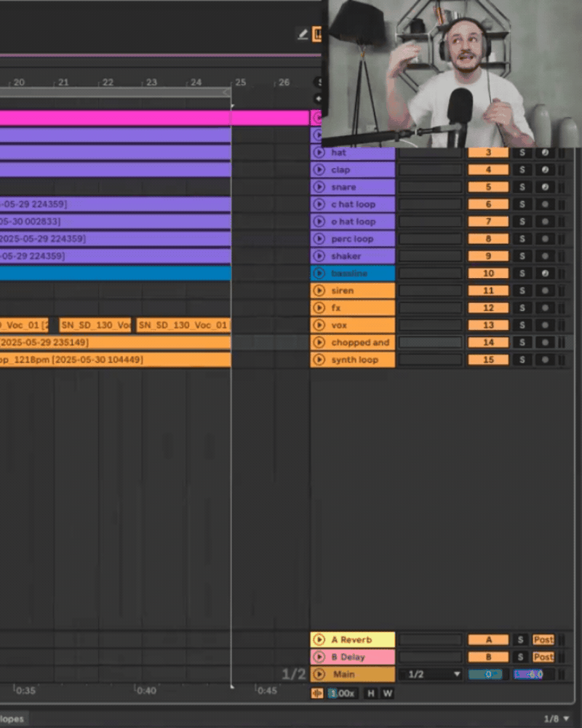Screen dimensions: 582x728
Task: Launch the shaker track play icon
Action: (x=319, y=256)
